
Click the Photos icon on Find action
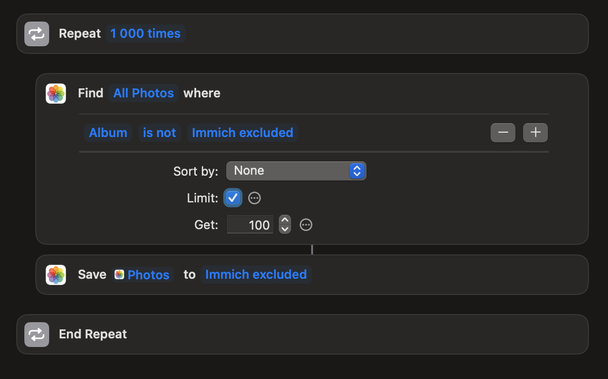(x=56, y=93)
